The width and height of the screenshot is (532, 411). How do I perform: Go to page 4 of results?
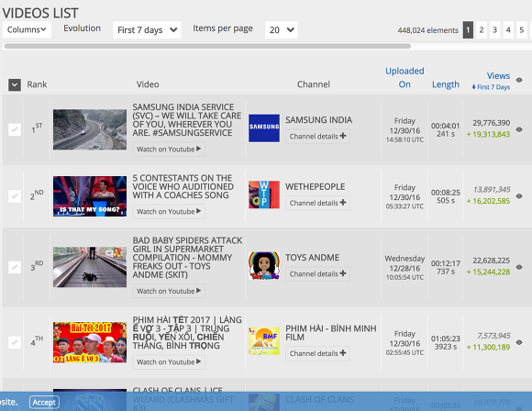(x=508, y=30)
